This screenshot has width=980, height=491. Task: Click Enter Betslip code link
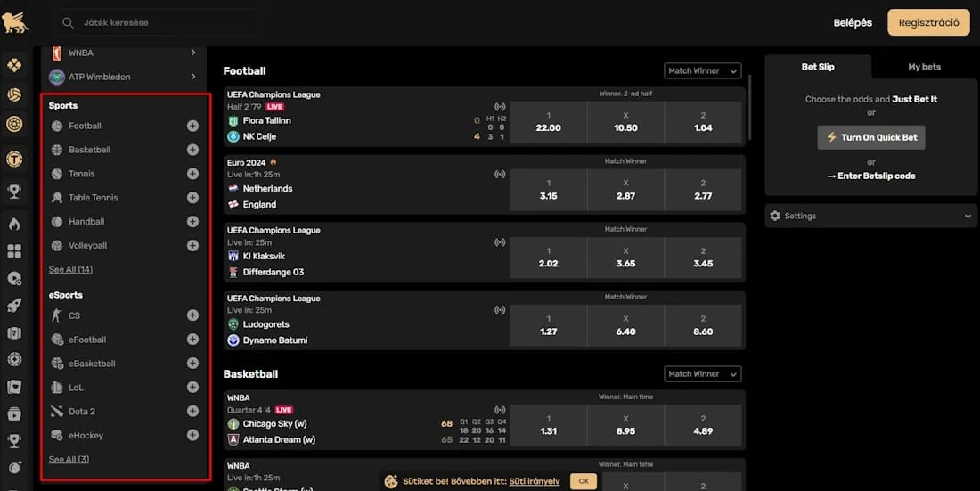click(x=871, y=176)
